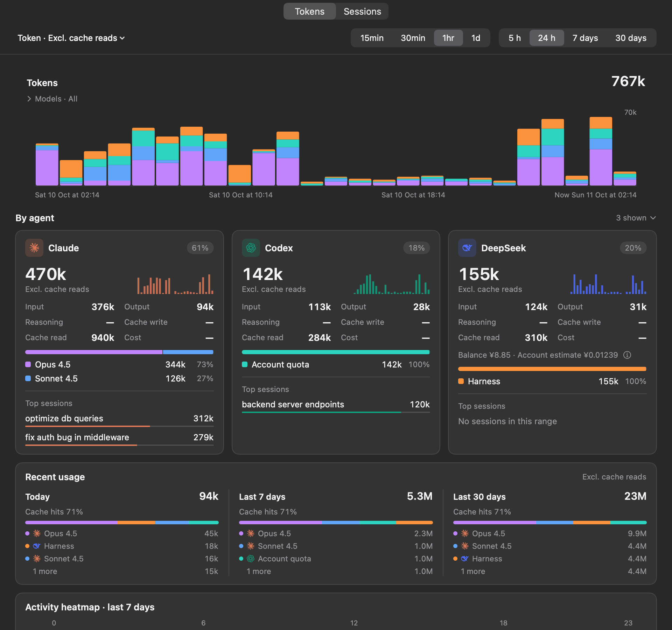The height and width of the screenshot is (630, 672).
Task: Click the Claude icon beside Last 30 days Opus 4.5
Action: (465, 533)
